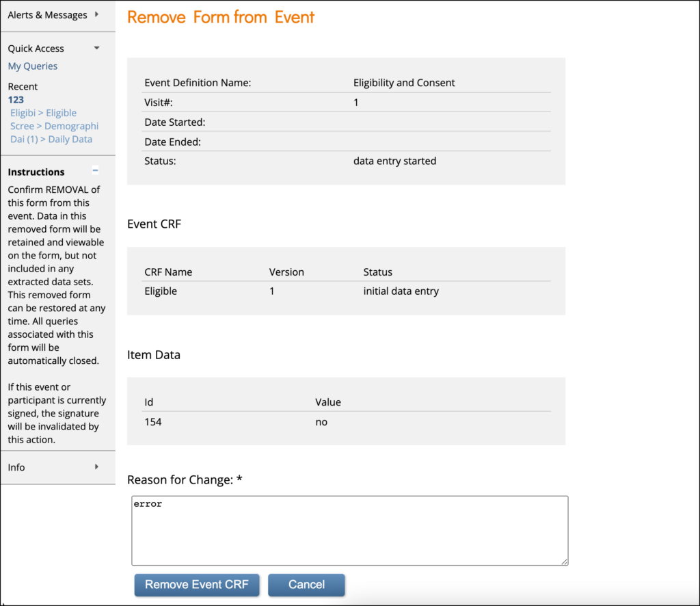Collapse the Instructions panel using the minus icon
The image size is (700, 606).
[94, 170]
